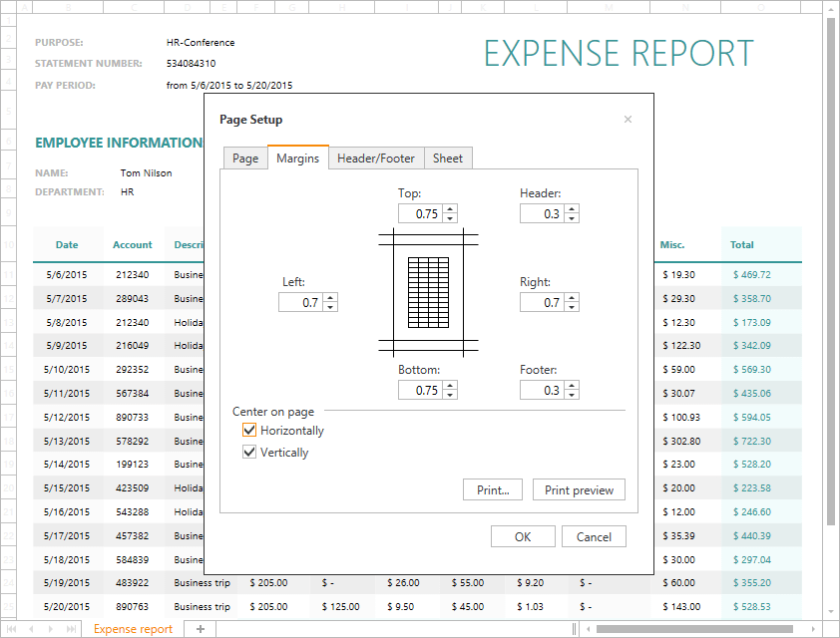Image resolution: width=840 pixels, height=638 pixels.
Task: Increase the Header margin value
Action: (x=572, y=209)
